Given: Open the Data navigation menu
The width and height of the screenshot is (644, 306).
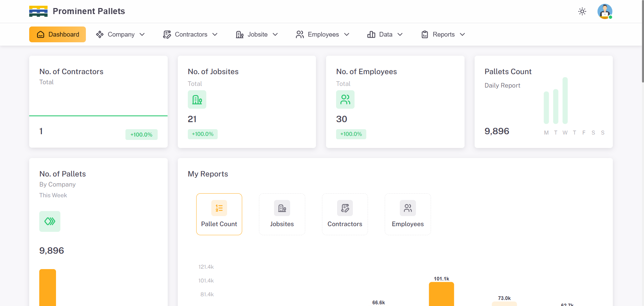Looking at the screenshot, I should coord(385,35).
